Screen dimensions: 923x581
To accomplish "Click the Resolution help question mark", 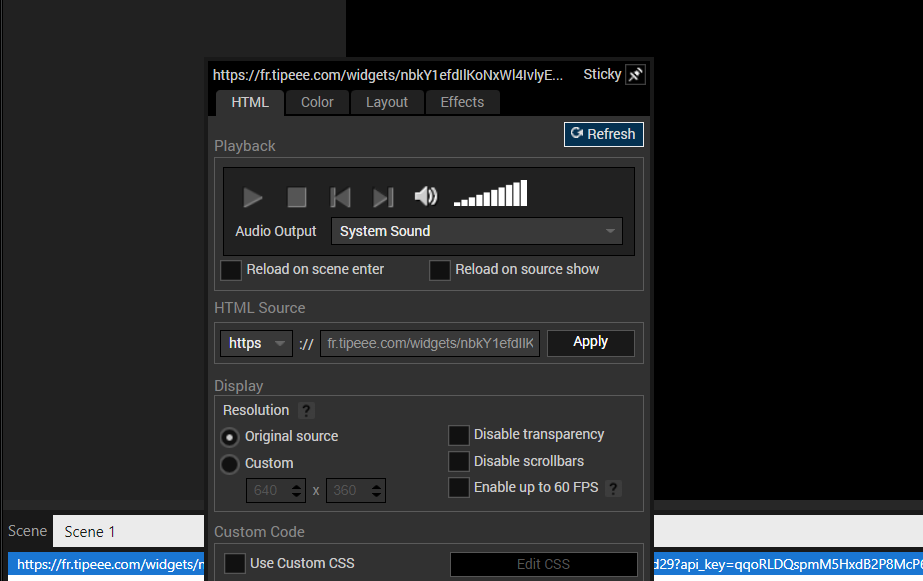I will tap(307, 410).
